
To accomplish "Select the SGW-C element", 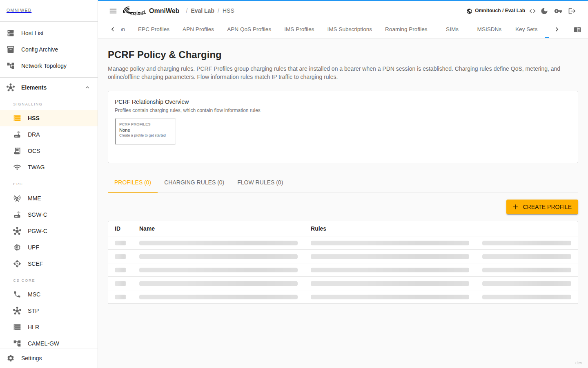I will pos(49,215).
